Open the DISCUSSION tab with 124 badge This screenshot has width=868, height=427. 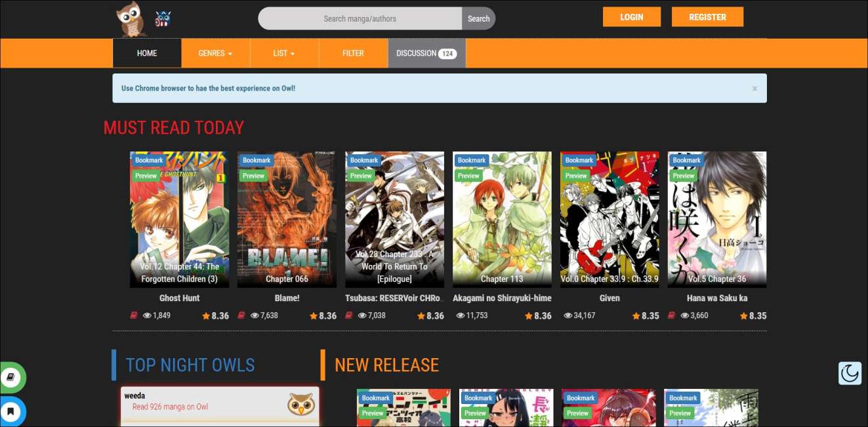click(x=426, y=53)
